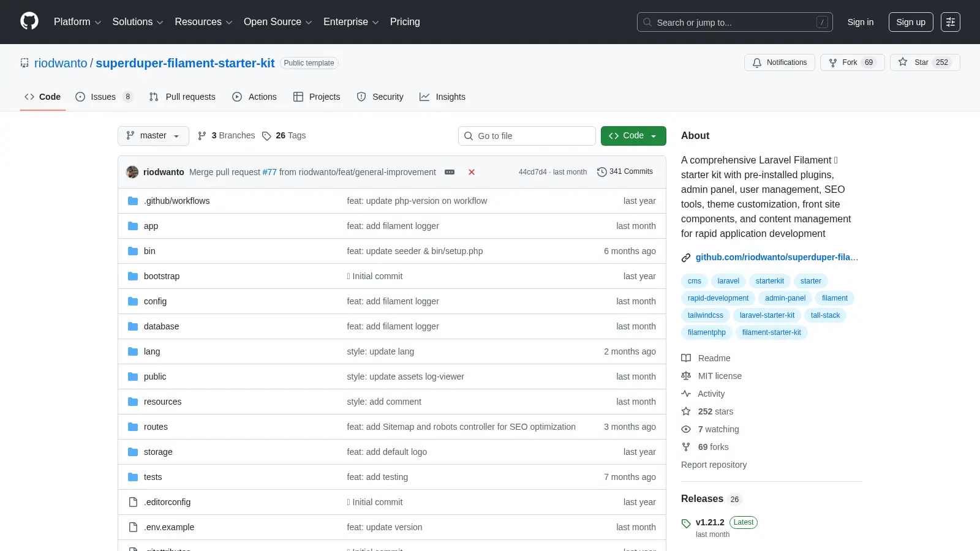This screenshot has width=980, height=551.
Task: Click the laravel topic tag
Action: coord(728,281)
